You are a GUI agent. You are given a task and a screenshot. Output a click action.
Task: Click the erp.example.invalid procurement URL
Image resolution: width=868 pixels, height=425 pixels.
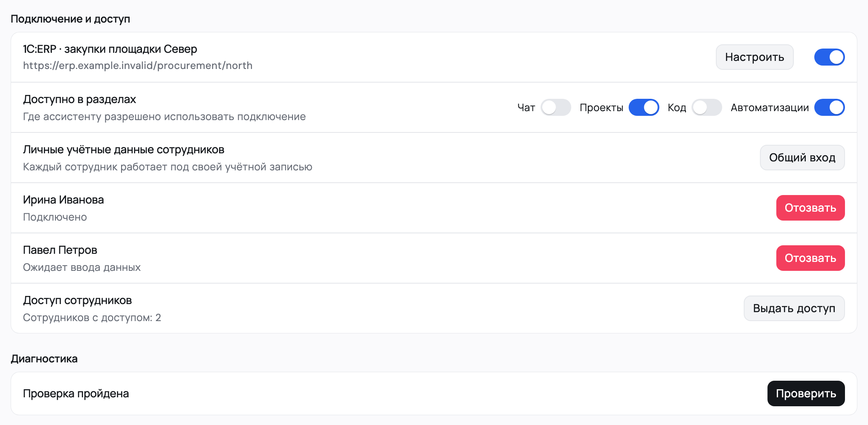[x=138, y=66]
